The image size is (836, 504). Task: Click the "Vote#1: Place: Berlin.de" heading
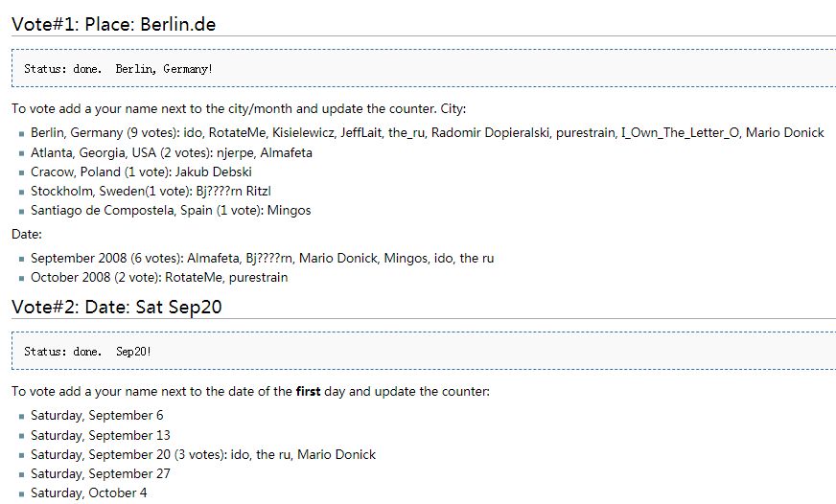click(114, 24)
